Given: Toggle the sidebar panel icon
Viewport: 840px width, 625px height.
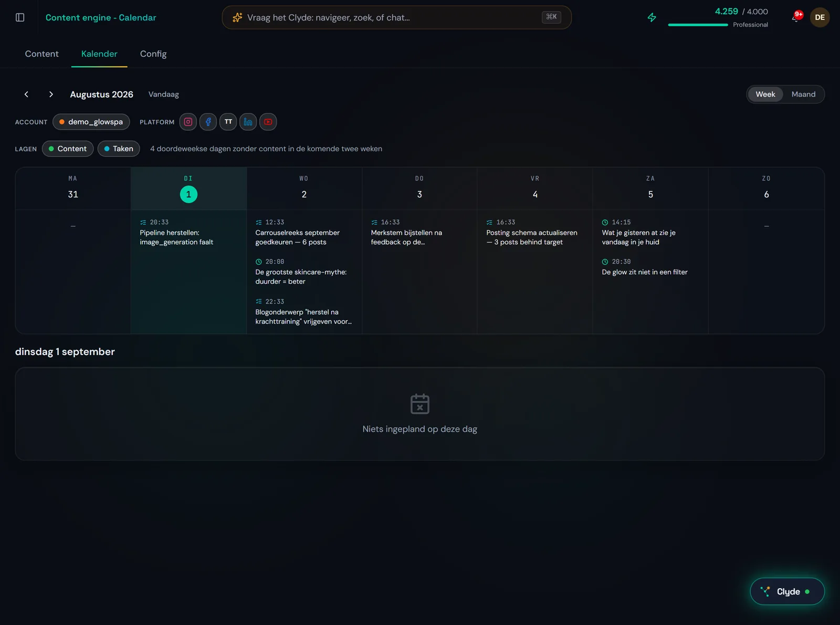Looking at the screenshot, I should click(20, 17).
